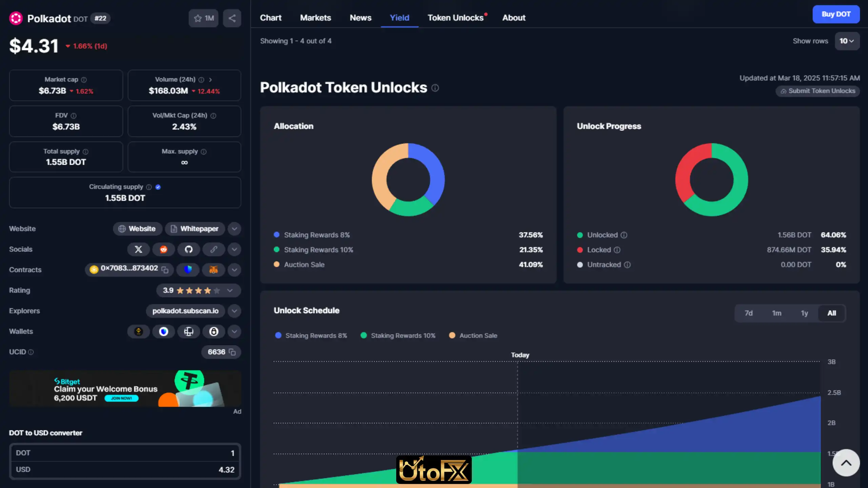Select the 7d unlock schedule range

[748, 313]
